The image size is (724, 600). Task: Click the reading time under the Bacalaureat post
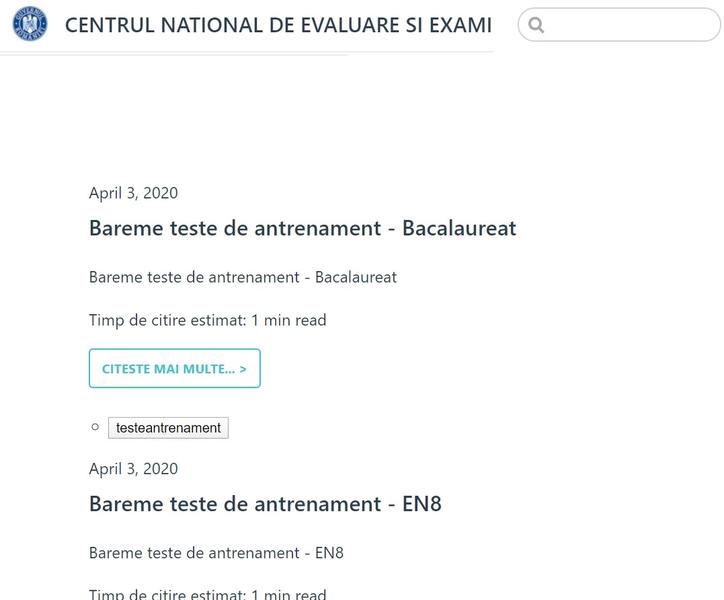(x=207, y=320)
